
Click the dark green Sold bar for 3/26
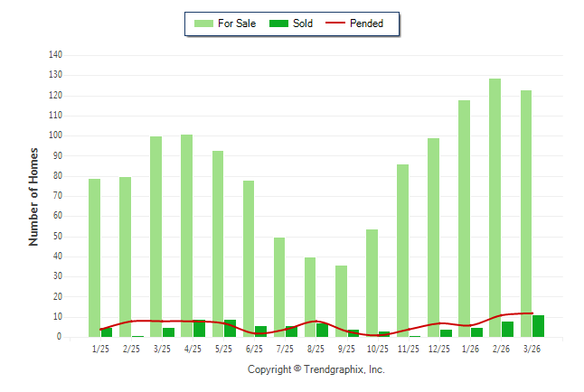[x=539, y=326]
